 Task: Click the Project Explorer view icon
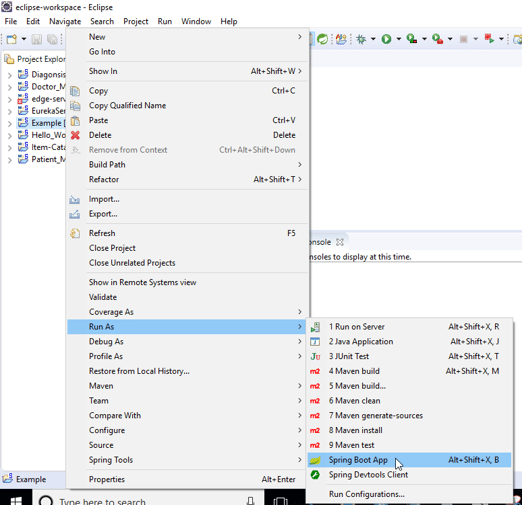click(9, 59)
